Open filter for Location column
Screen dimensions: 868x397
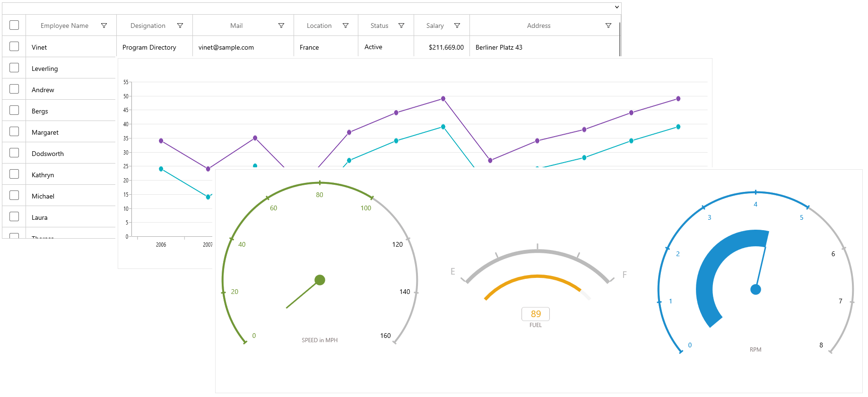[x=346, y=26]
